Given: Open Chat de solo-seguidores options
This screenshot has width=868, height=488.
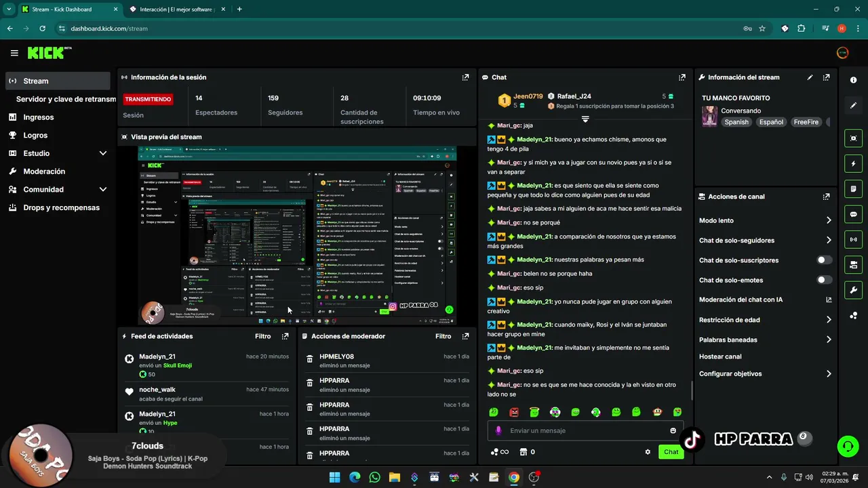Looking at the screenshot, I should (x=765, y=240).
